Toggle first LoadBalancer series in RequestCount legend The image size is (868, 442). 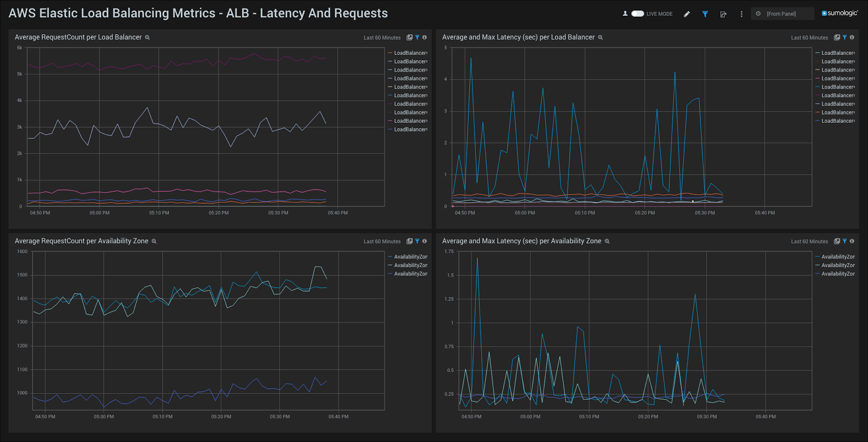410,53
